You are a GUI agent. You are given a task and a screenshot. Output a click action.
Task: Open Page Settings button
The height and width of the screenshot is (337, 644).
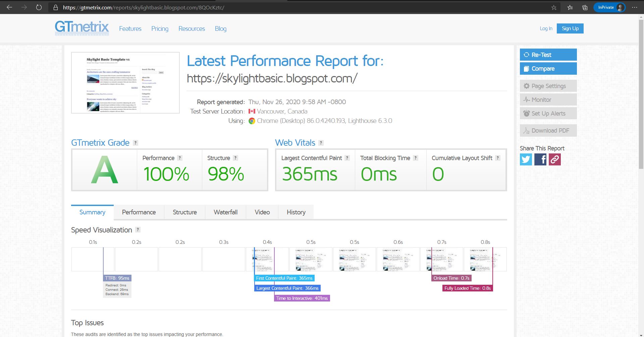click(x=548, y=86)
